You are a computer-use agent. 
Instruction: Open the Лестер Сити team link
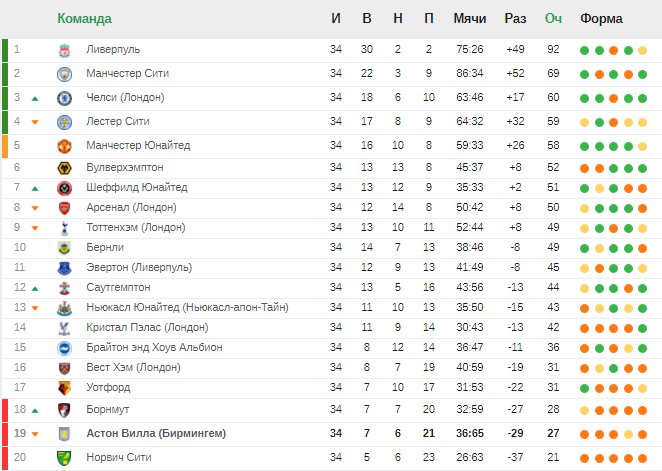(118, 122)
